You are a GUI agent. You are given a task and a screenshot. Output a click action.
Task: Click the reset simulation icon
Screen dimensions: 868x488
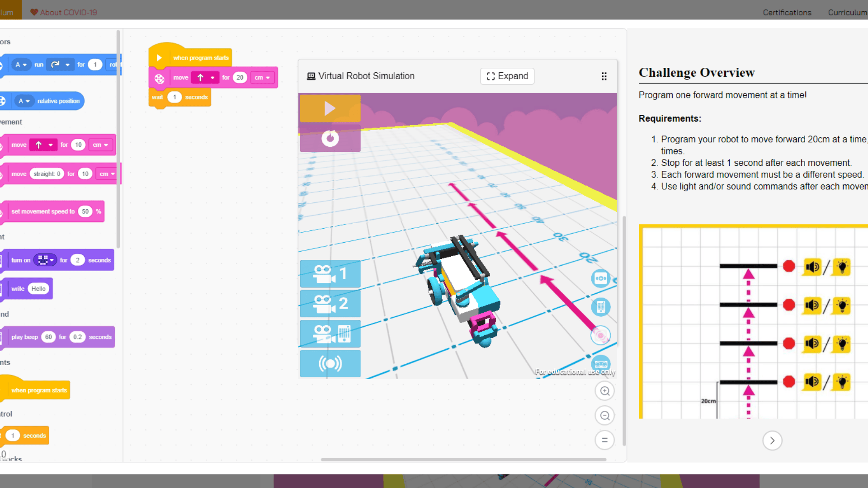click(330, 138)
